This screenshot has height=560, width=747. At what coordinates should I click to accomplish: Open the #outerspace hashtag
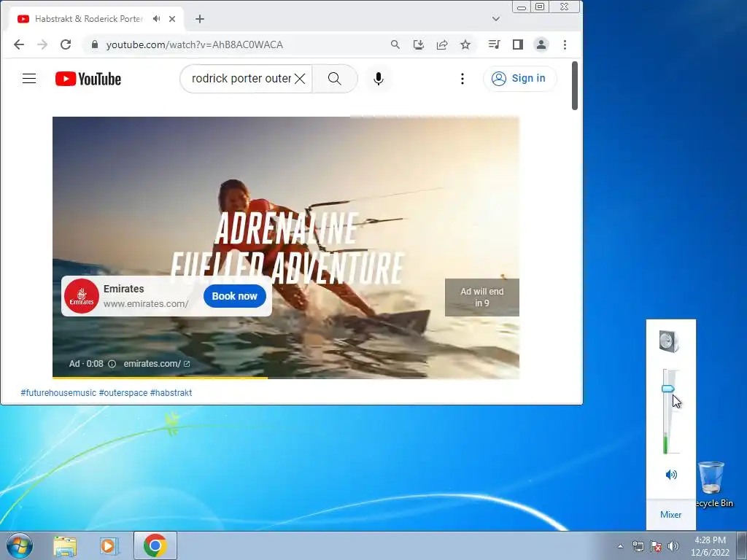pyautogui.click(x=123, y=393)
